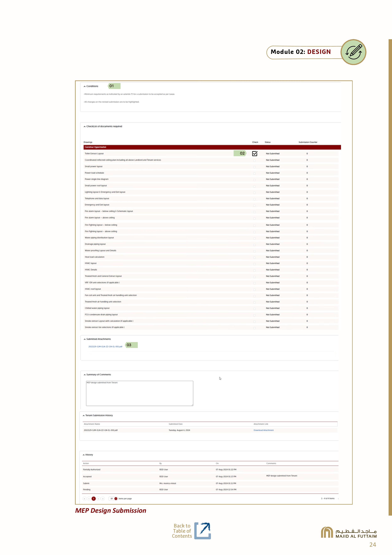The image size is (392, 555).
Task: Click into the Summary of Comments text box
Action: click(140, 394)
